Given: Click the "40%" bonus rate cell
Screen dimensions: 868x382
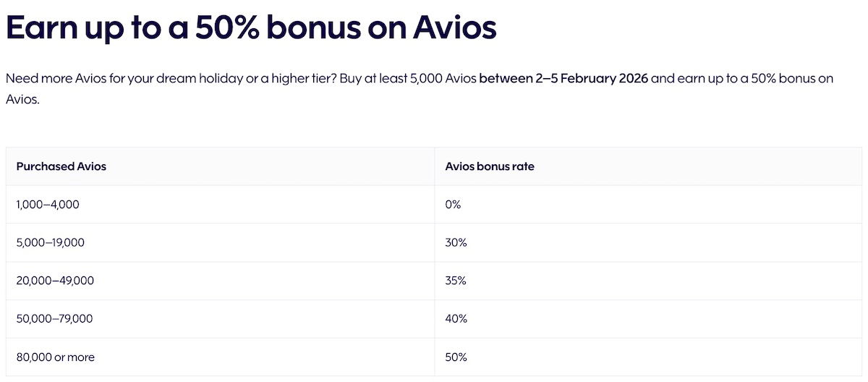Looking at the screenshot, I should (456, 319).
